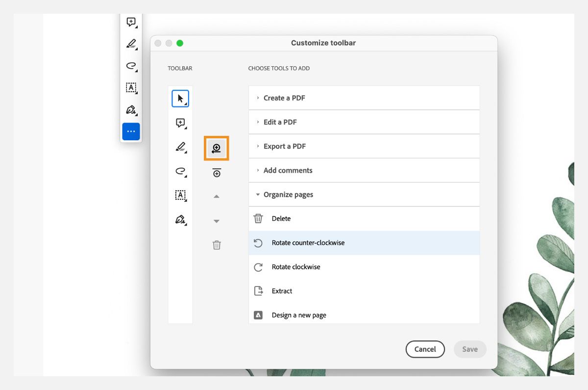This screenshot has width=588, height=390.
Task: Open the blue More tools menu in floating toolbar
Action: (130, 131)
